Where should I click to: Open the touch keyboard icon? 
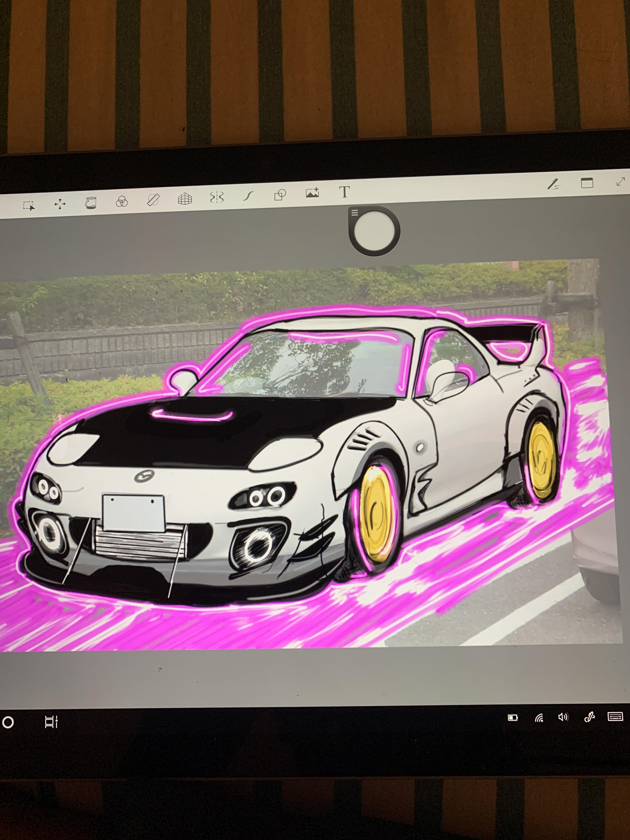[615, 717]
